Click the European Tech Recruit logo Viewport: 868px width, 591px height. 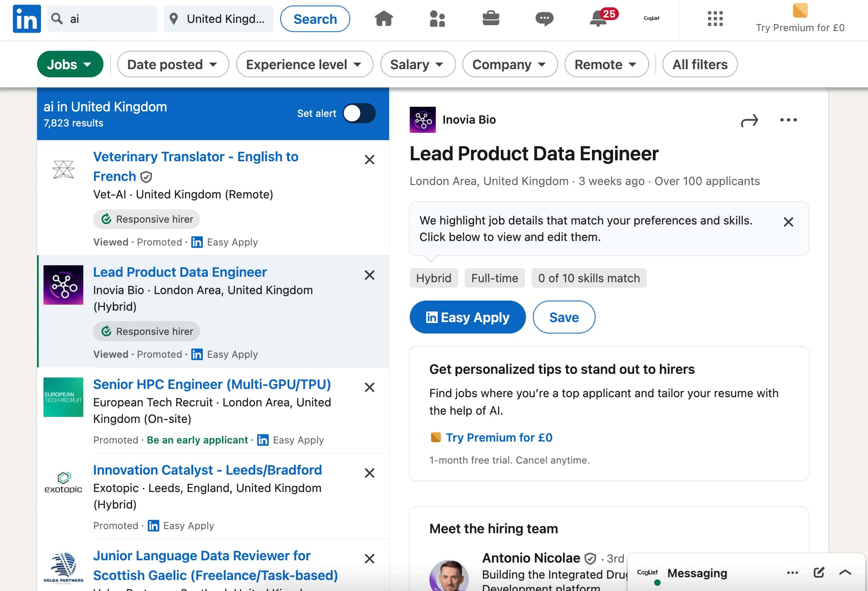[x=63, y=397]
